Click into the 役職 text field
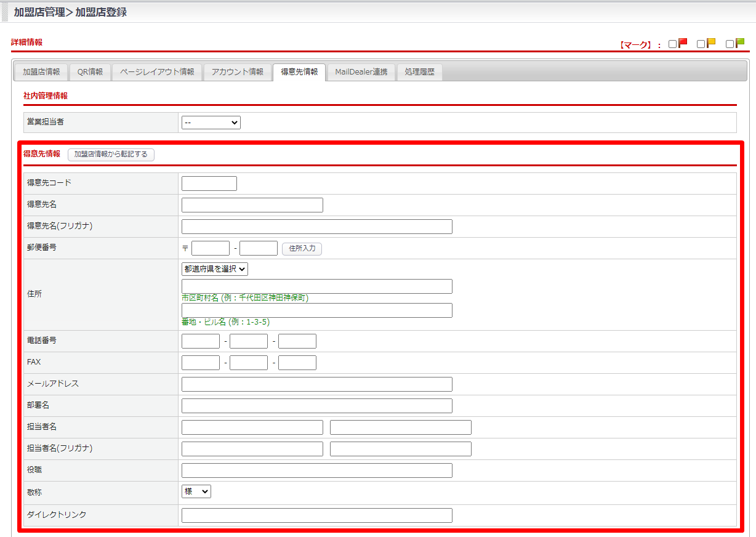The height and width of the screenshot is (537, 756). [316, 470]
